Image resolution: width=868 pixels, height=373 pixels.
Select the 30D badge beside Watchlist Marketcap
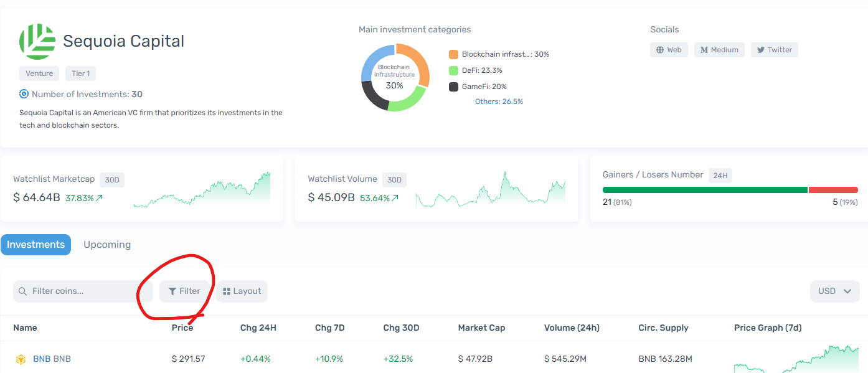coord(112,180)
